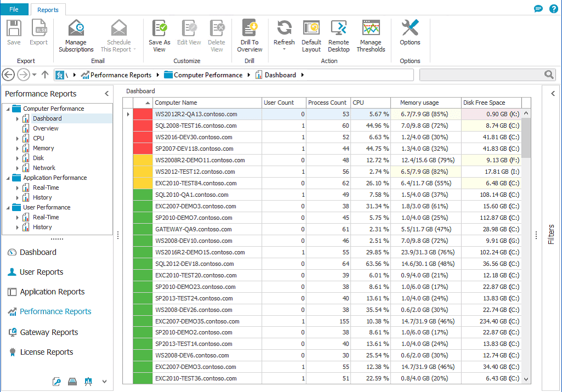Screen dimensions: 562x392
Task: Click in the search input field
Action: pyautogui.click(x=481, y=75)
